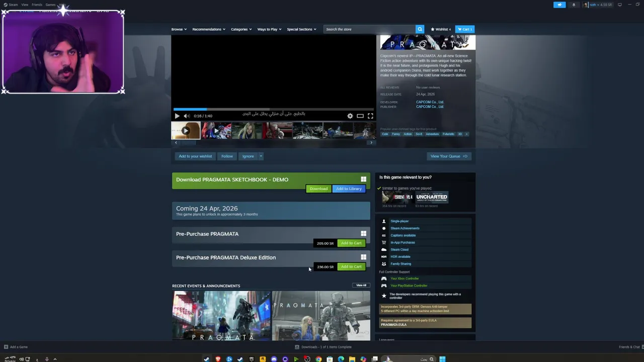Screen dimensions: 644x362
Task: Open the account name dropdown
Action: (x=599, y=5)
